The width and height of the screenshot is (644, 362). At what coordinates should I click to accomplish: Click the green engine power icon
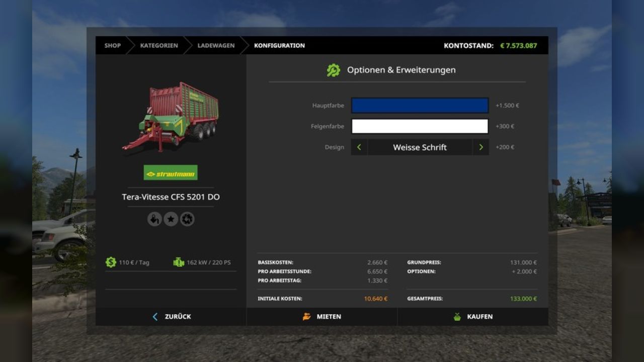[x=179, y=262]
